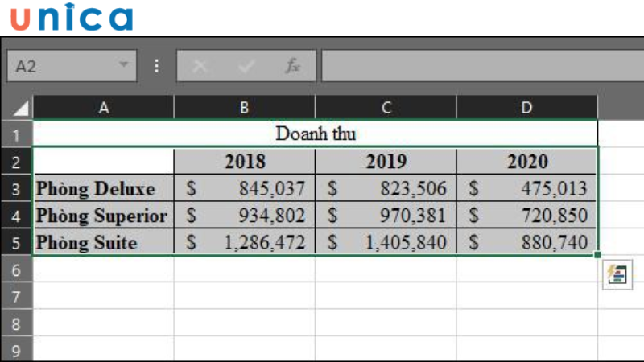644x362 pixels.
Task: Select row 5 header
Action: pyautogui.click(x=16, y=243)
